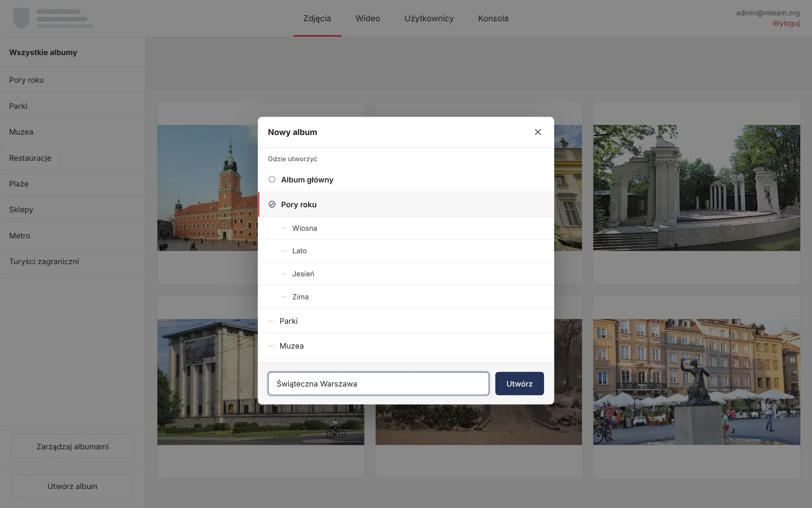Open the mermaid statue square photo
This screenshot has width=812, height=508.
697,382
